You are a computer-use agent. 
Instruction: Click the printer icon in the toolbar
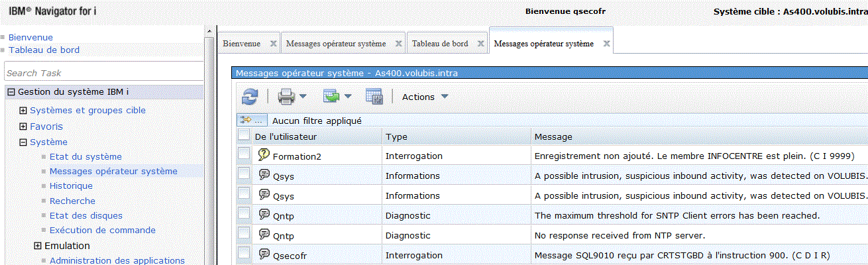click(286, 97)
